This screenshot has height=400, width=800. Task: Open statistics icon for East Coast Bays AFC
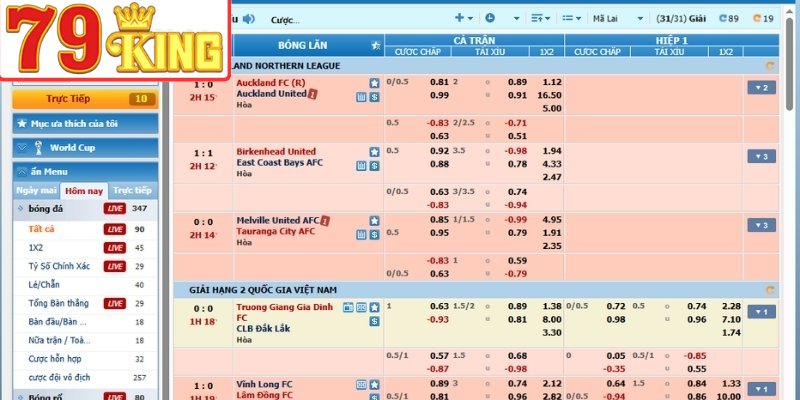tap(361, 165)
